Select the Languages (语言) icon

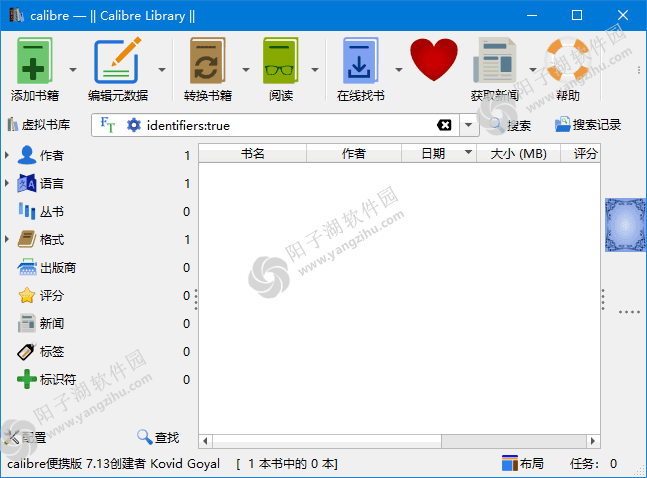click(27, 183)
